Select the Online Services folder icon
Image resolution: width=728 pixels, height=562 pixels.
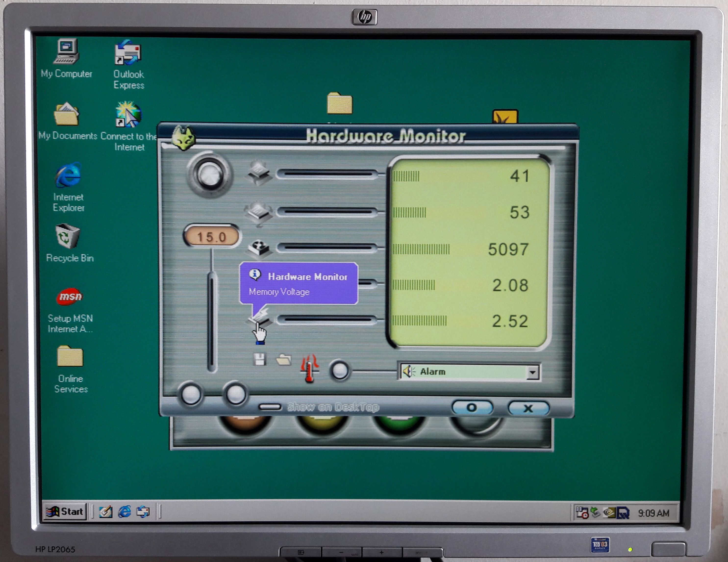coord(70,369)
